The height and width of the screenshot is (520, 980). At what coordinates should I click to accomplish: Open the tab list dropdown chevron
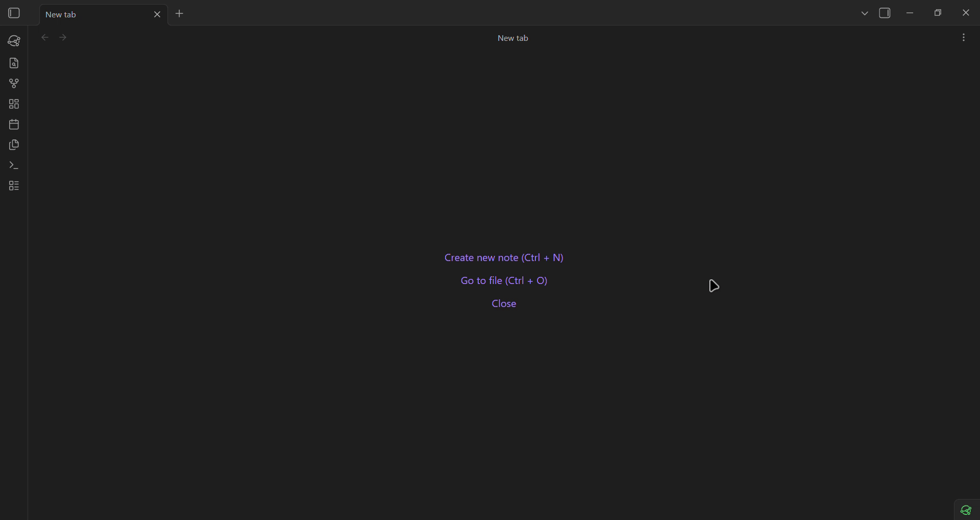point(864,13)
